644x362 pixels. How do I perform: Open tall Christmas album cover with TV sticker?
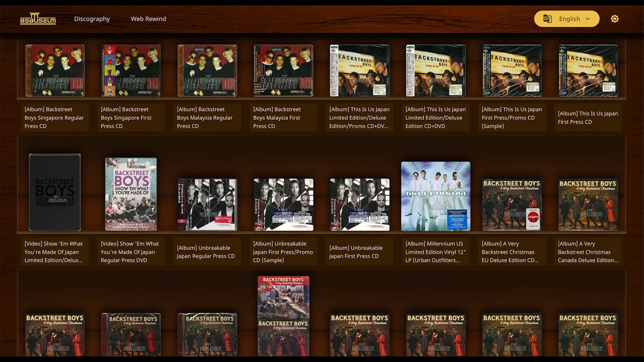tap(283, 316)
